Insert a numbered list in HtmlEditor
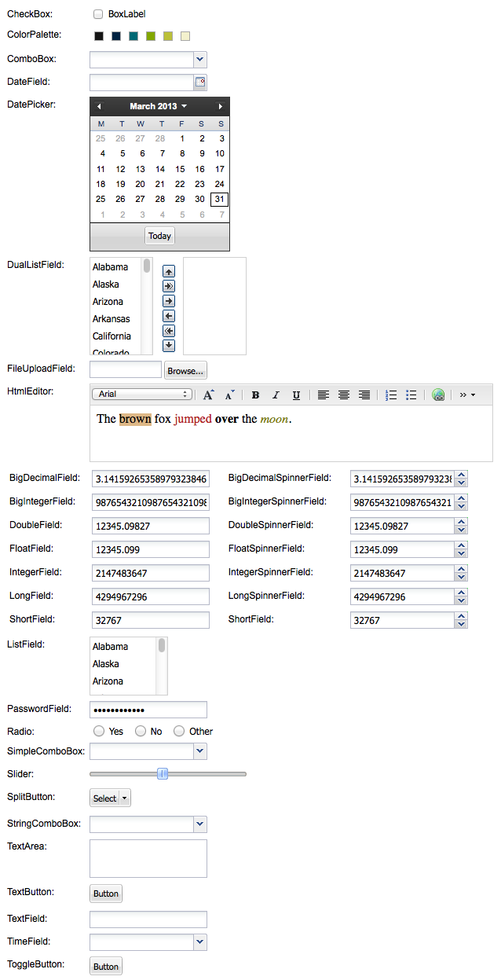The image size is (501, 980). (391, 395)
